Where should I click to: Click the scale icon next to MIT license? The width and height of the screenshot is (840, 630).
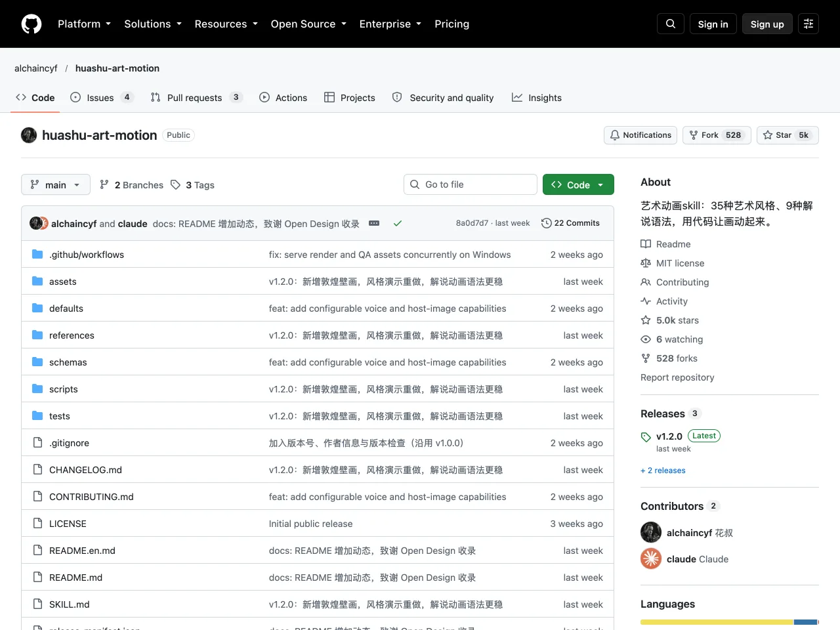(x=646, y=262)
